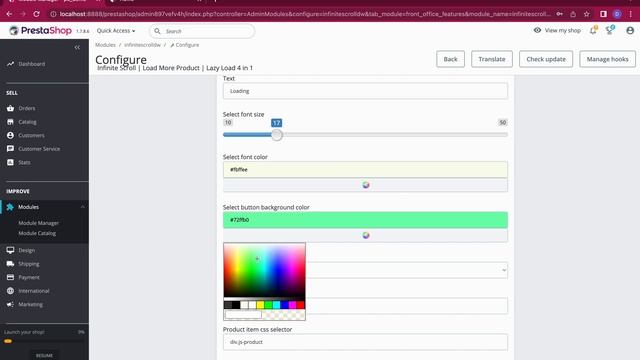Click the Modules puzzle icon
Screen dimensions: 640x360
(x=10, y=207)
